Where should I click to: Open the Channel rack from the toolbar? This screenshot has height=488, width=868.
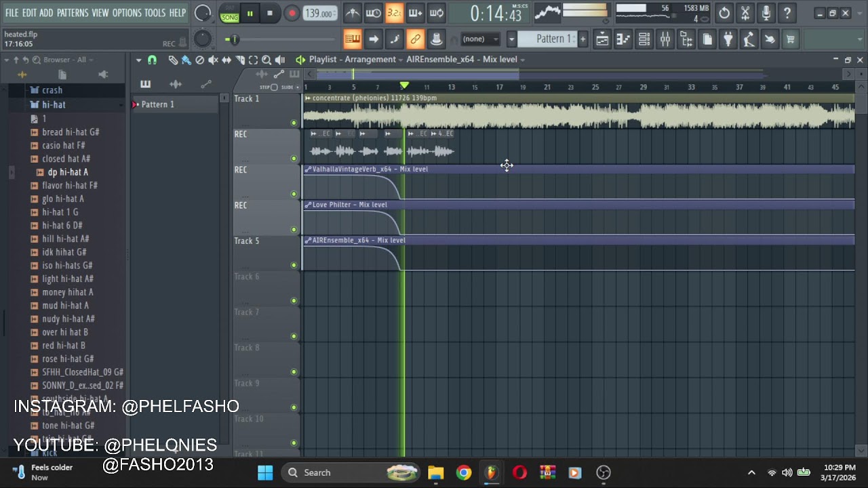pyautogui.click(x=644, y=39)
